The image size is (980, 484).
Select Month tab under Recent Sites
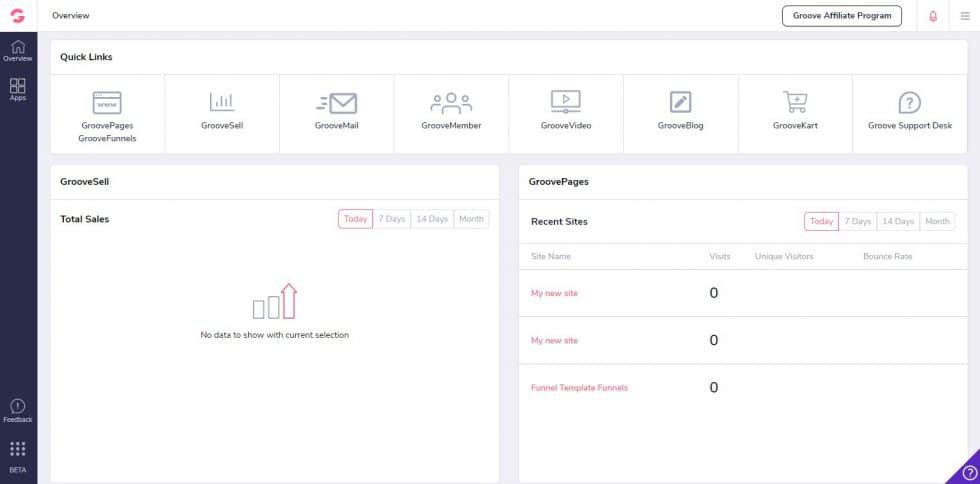[938, 221]
